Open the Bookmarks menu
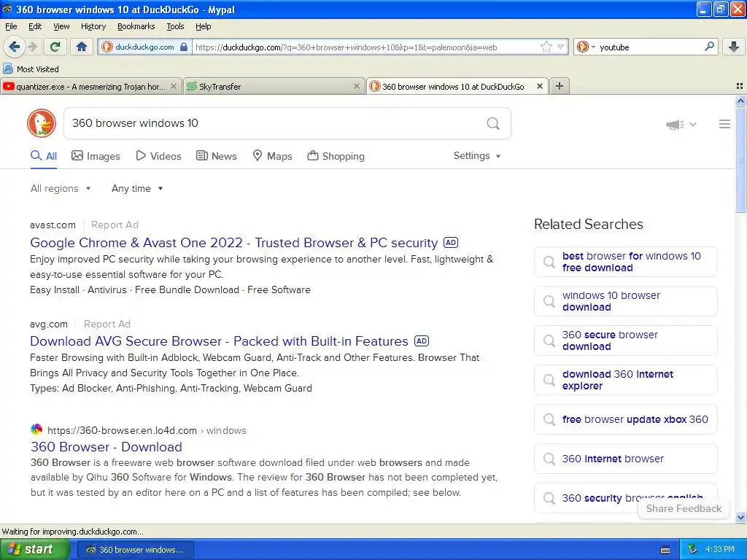This screenshot has width=747, height=560. coord(136,26)
